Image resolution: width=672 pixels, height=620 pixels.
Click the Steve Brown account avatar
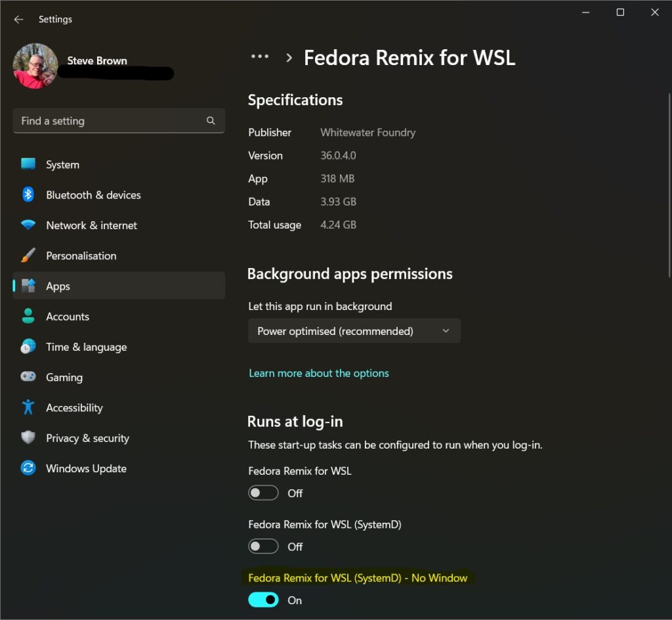(35, 66)
